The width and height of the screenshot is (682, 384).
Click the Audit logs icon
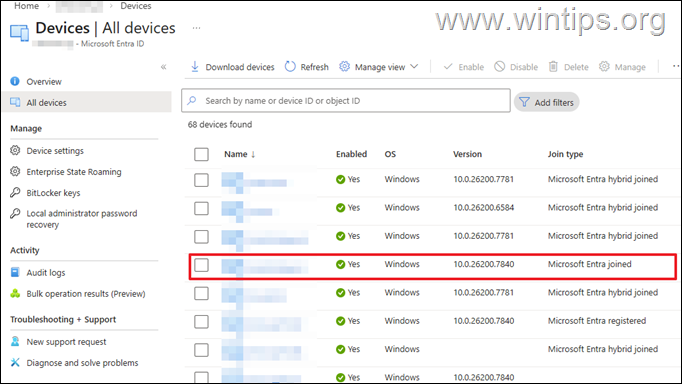pos(15,272)
